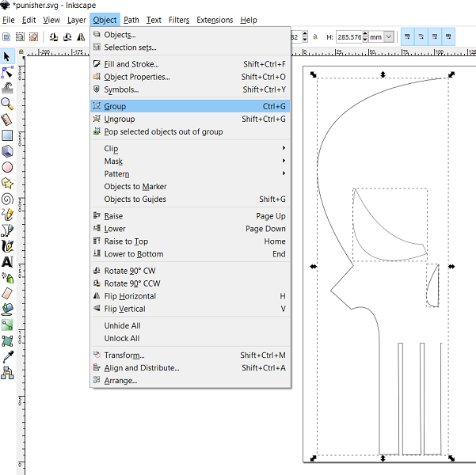Click the toolbar Rotate 90° clockwise icon
Image resolution: width=476 pixels, height=475 pixels.
pyautogui.click(x=67, y=37)
